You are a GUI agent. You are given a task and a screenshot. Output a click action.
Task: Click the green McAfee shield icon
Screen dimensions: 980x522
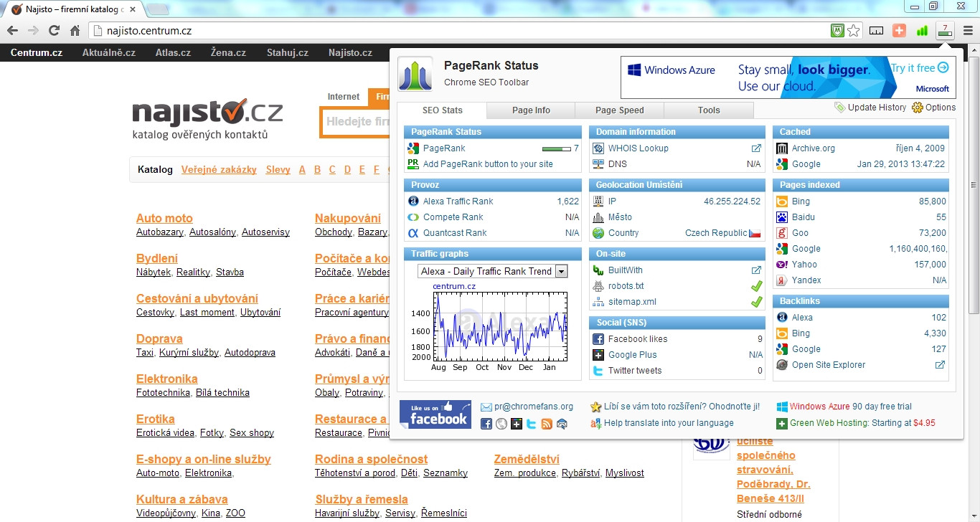837,31
